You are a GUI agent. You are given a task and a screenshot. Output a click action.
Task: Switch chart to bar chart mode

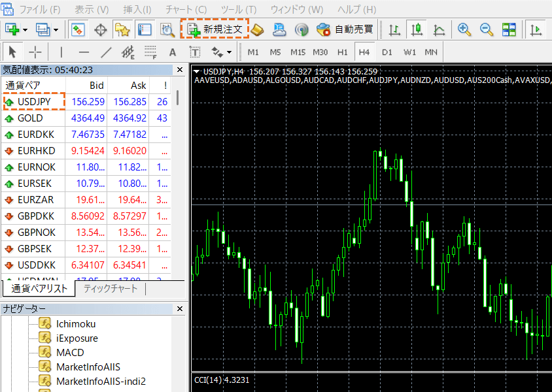pos(394,29)
